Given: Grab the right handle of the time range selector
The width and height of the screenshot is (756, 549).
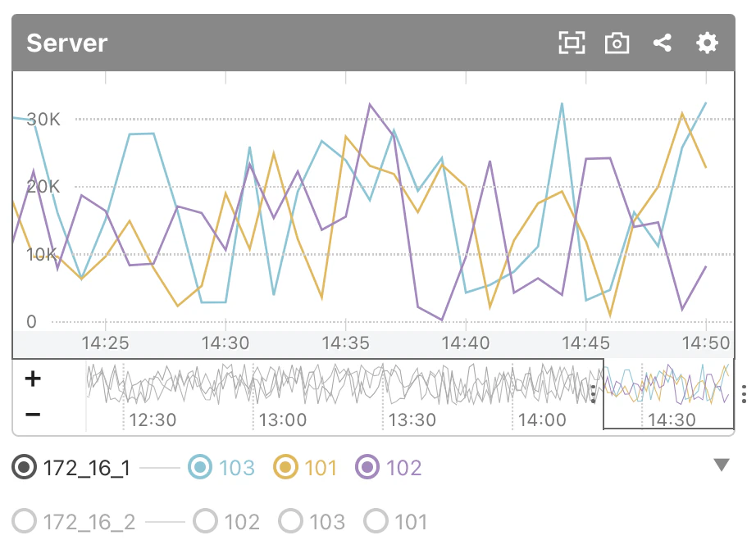Looking at the screenshot, I should tap(745, 394).
